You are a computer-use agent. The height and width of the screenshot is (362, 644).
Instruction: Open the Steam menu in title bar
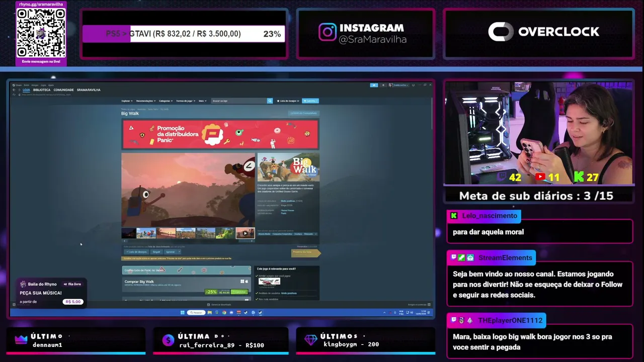[x=18, y=85]
